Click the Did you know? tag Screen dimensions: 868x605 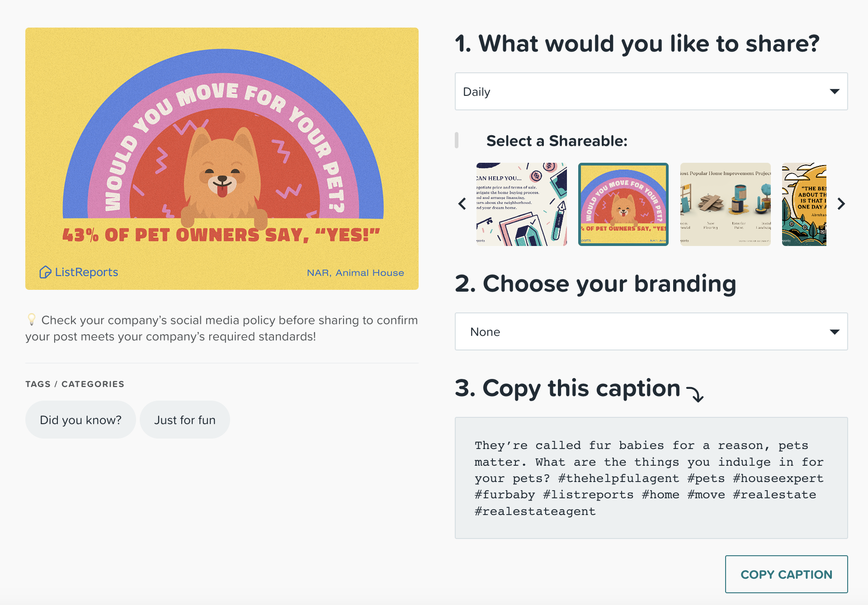coord(80,420)
